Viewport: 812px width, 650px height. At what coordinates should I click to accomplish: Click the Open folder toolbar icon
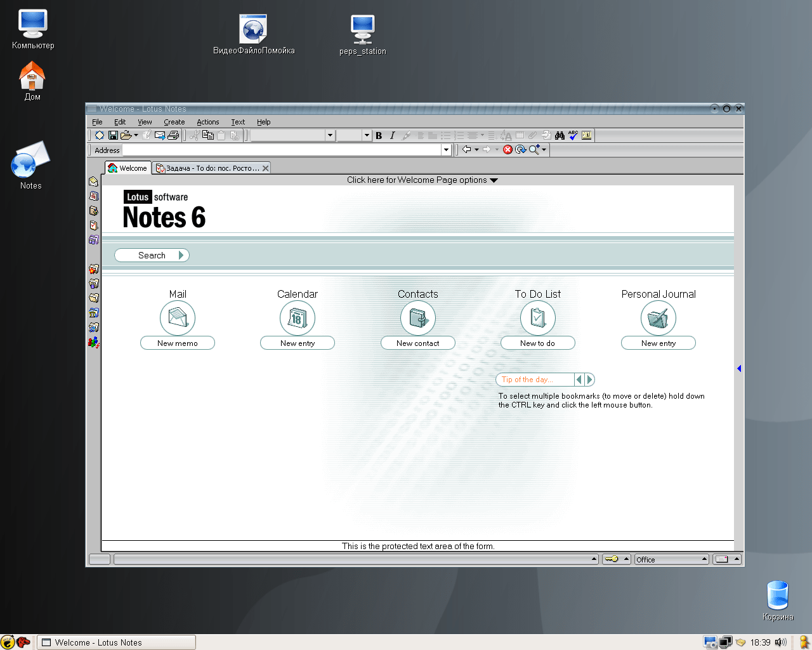click(x=126, y=135)
